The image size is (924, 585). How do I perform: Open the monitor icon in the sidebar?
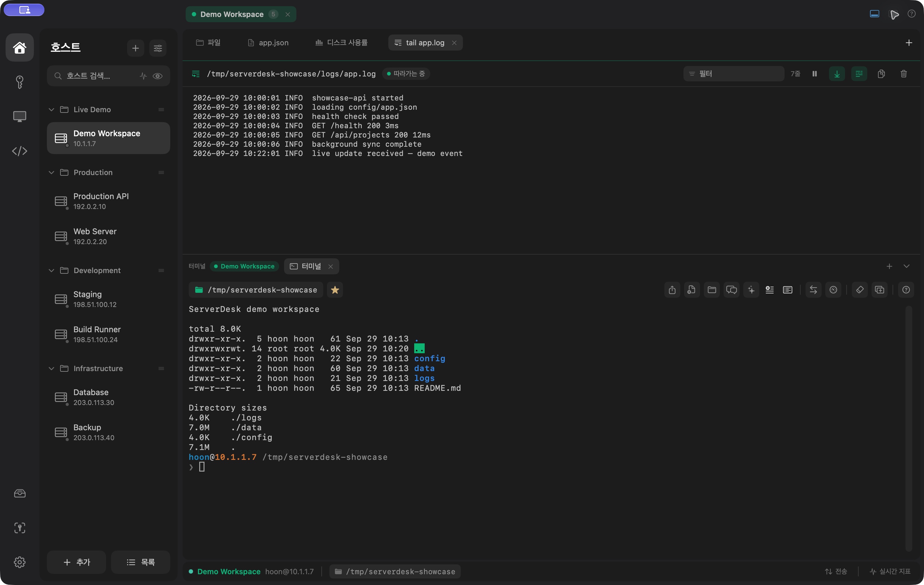click(19, 116)
